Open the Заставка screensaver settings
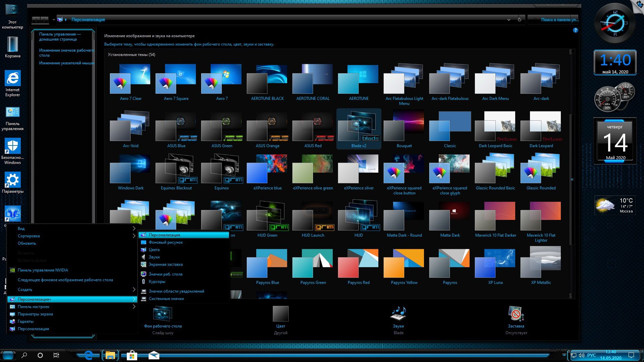Image resolution: width=644 pixels, height=362 pixels. pos(516,320)
